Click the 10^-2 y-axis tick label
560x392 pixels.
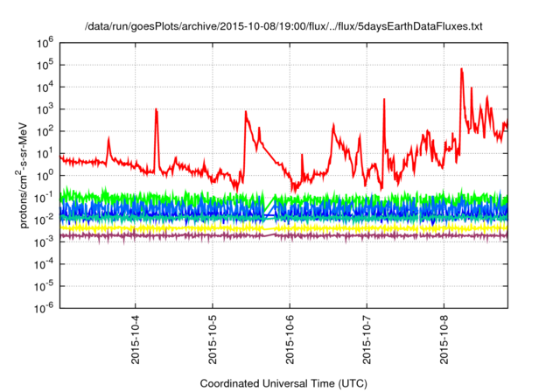click(x=44, y=220)
